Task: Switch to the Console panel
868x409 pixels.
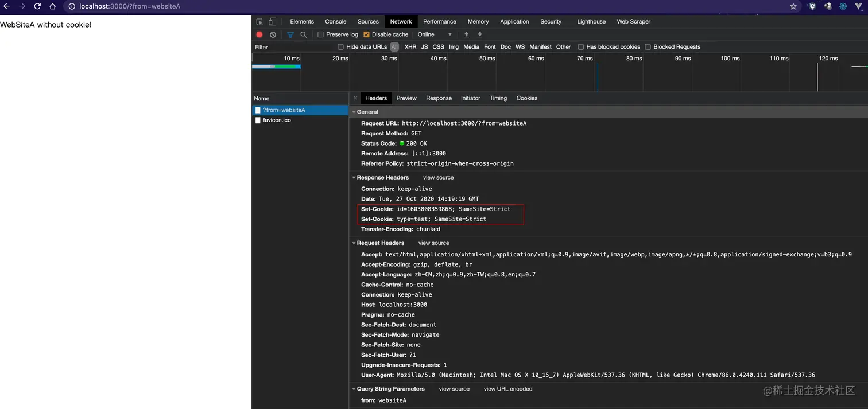Action: coord(336,21)
